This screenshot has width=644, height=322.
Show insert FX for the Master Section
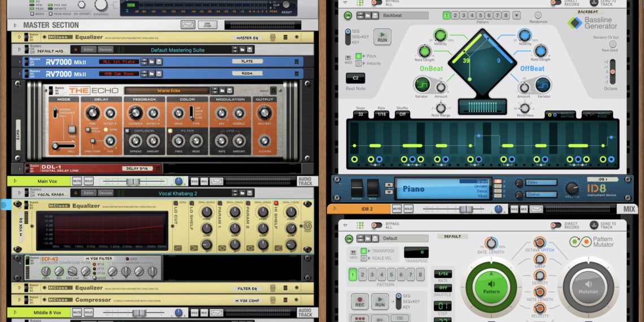point(188,25)
